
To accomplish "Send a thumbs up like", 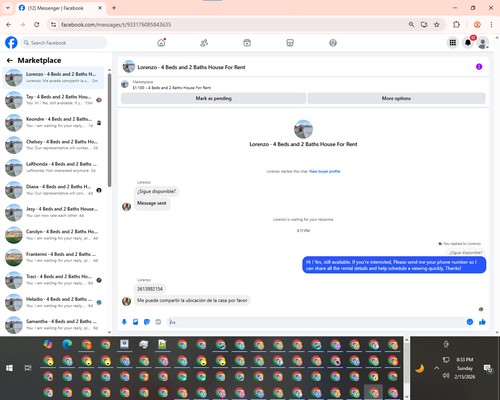I will [482, 322].
